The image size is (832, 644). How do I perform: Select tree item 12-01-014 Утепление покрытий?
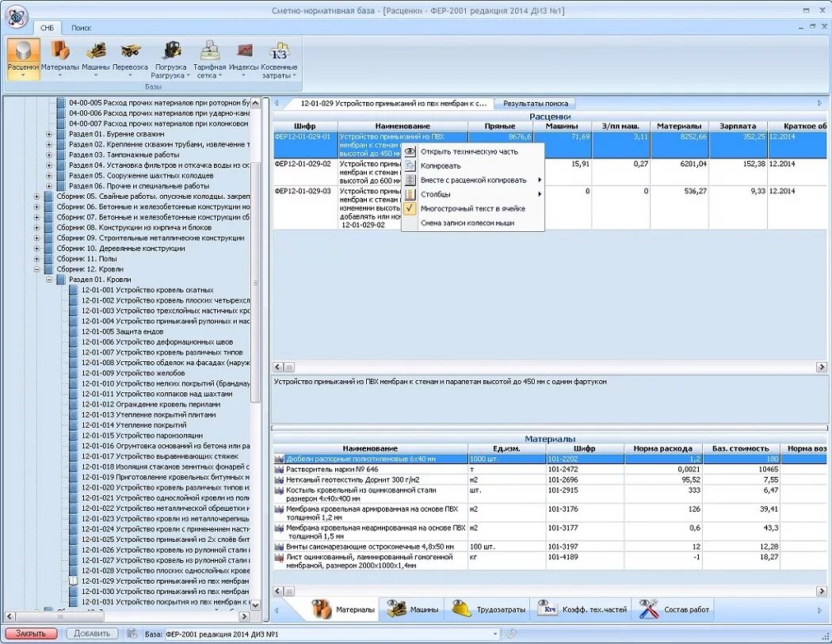(x=134, y=425)
